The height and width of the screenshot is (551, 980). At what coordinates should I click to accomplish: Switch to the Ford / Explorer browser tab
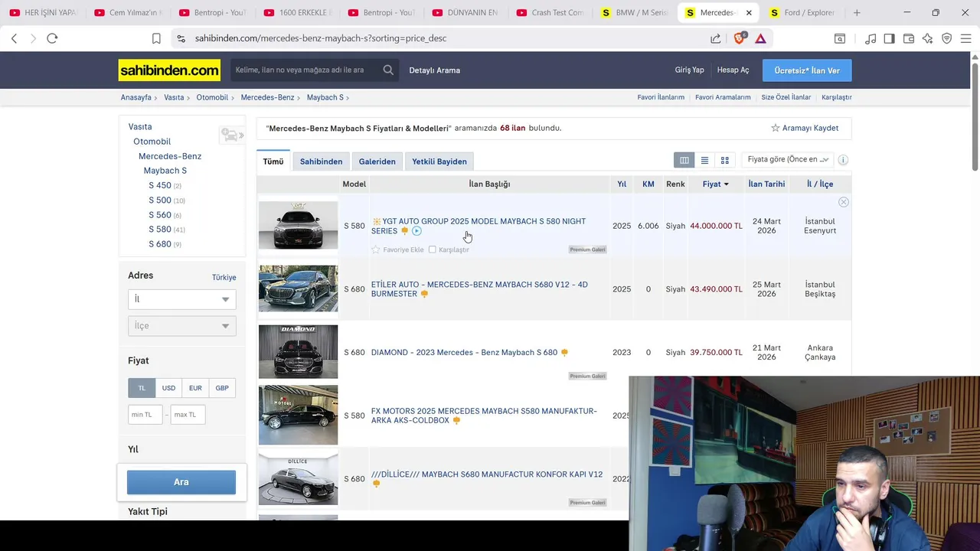(802, 13)
